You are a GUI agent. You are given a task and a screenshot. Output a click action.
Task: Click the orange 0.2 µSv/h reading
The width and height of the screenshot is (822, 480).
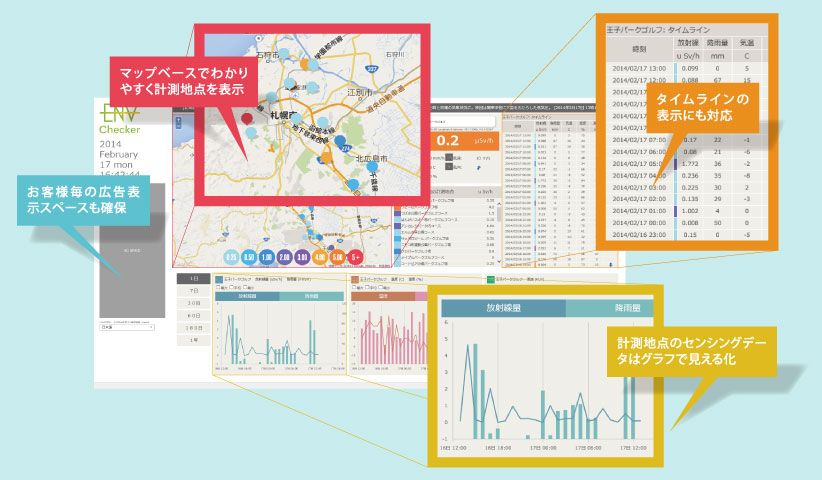coord(463,141)
